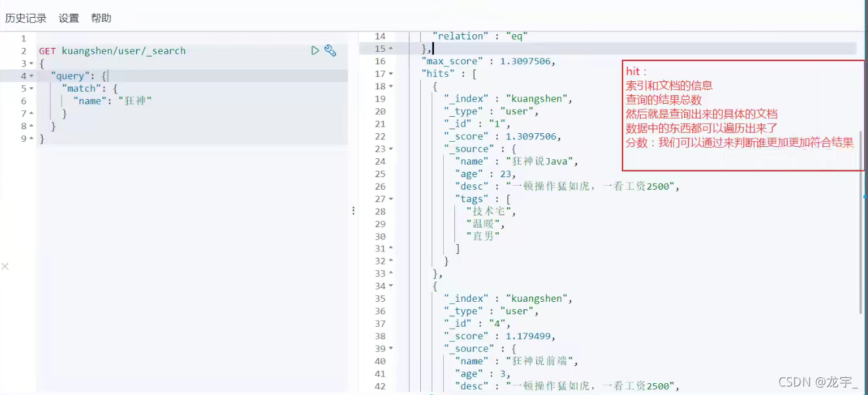Click the fold marker at response line 31

[x=391, y=249]
